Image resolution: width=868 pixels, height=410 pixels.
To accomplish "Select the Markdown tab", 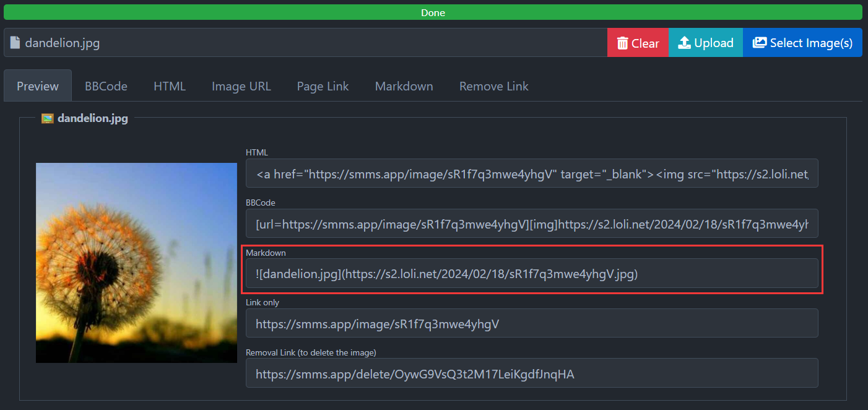I will point(404,85).
